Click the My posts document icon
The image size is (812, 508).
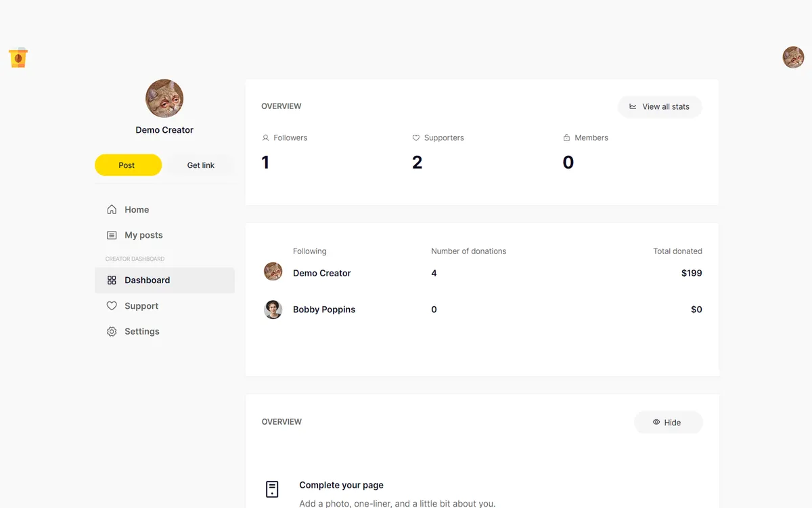(112, 235)
